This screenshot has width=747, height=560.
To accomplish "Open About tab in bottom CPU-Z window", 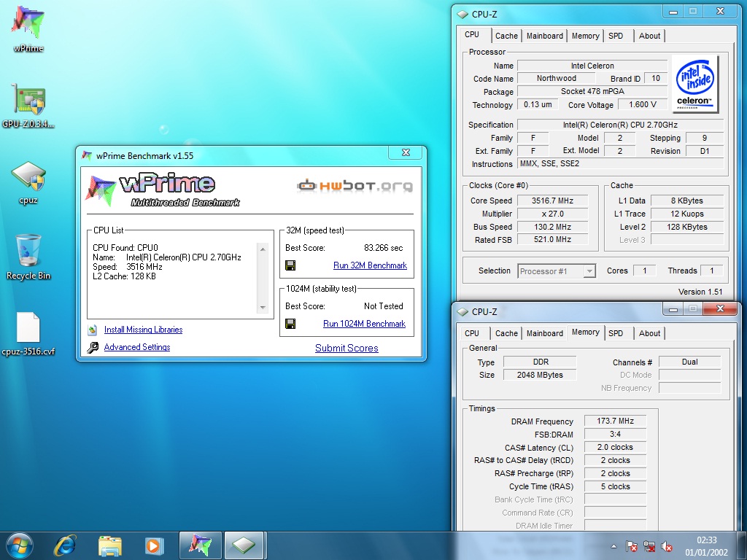I will 650,333.
